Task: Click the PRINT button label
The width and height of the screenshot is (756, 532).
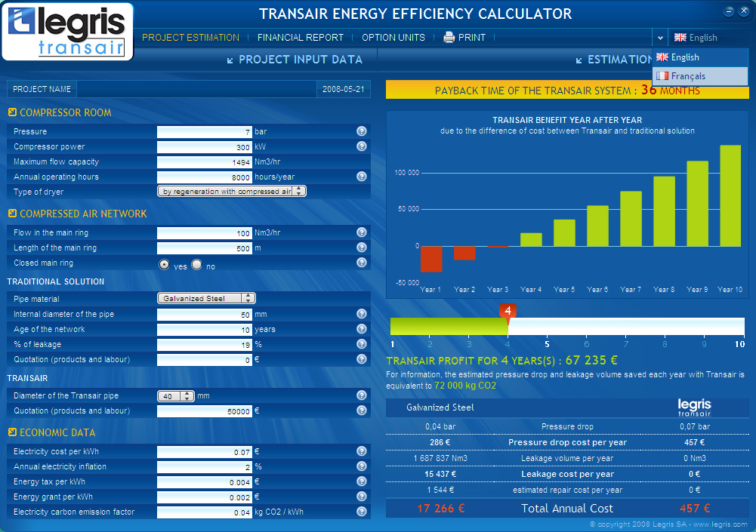Action: click(x=472, y=38)
